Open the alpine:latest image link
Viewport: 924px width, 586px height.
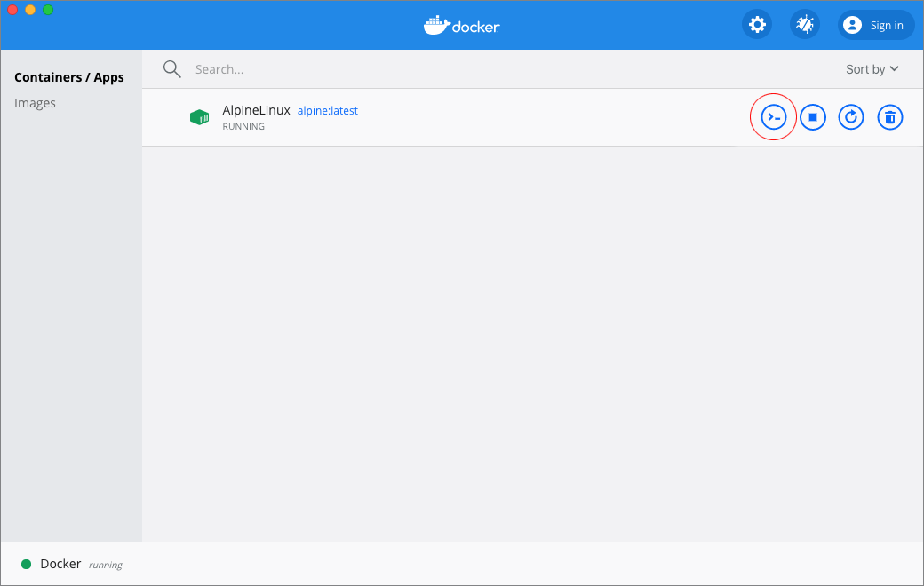point(328,111)
